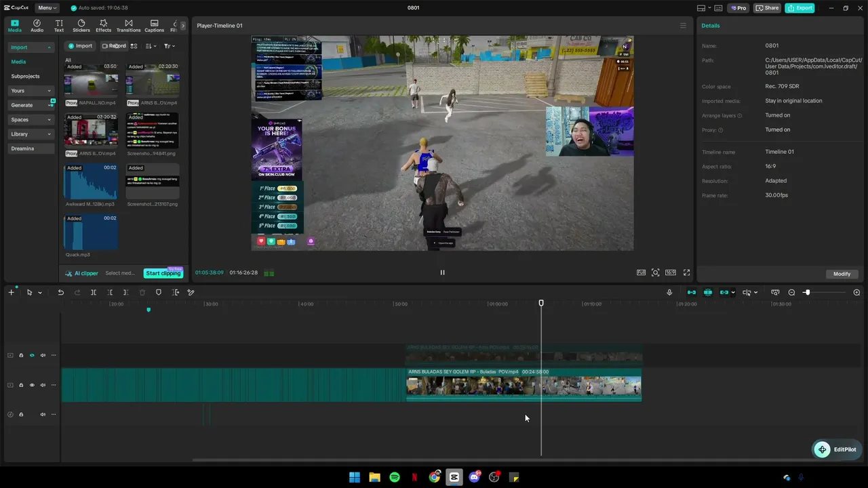The height and width of the screenshot is (488, 868).
Task: Mute the main video track
Action: pyautogui.click(x=43, y=385)
